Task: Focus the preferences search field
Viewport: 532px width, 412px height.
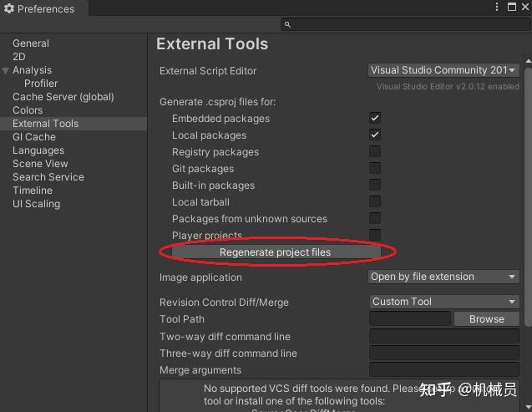Action: click(x=405, y=25)
